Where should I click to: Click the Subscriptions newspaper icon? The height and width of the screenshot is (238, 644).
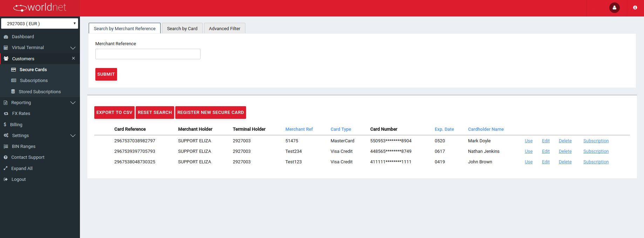point(14,81)
